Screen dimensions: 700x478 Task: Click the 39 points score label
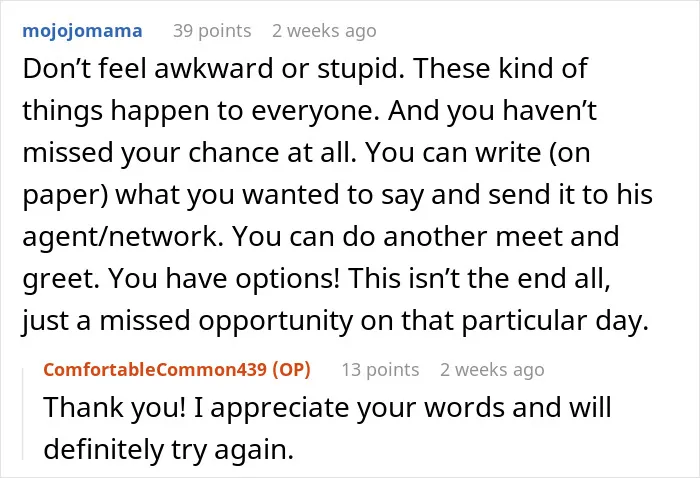coord(212,31)
